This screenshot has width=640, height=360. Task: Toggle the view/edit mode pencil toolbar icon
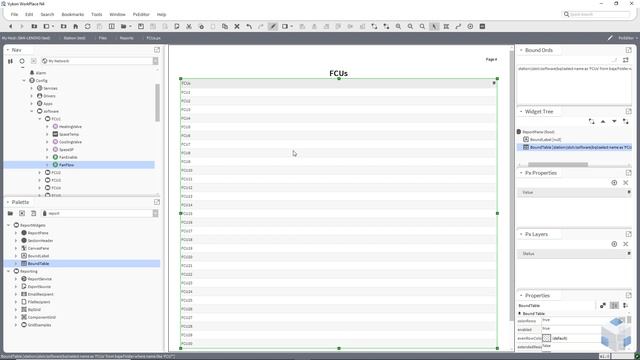click(x=273, y=27)
